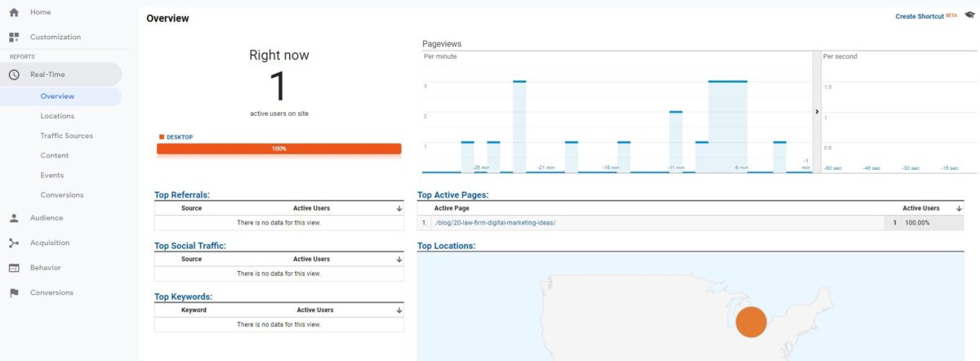The image size is (980, 361).
Task: Expand the Audience reports section
Action: tap(47, 218)
